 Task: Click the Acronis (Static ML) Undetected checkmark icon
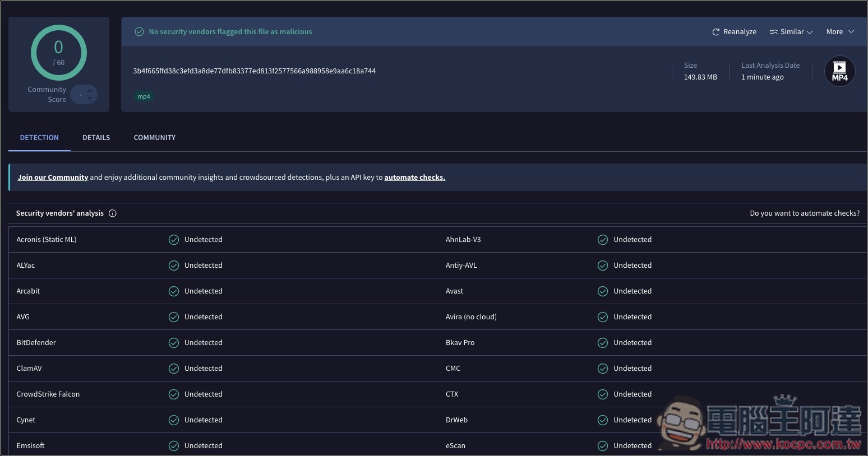point(174,240)
